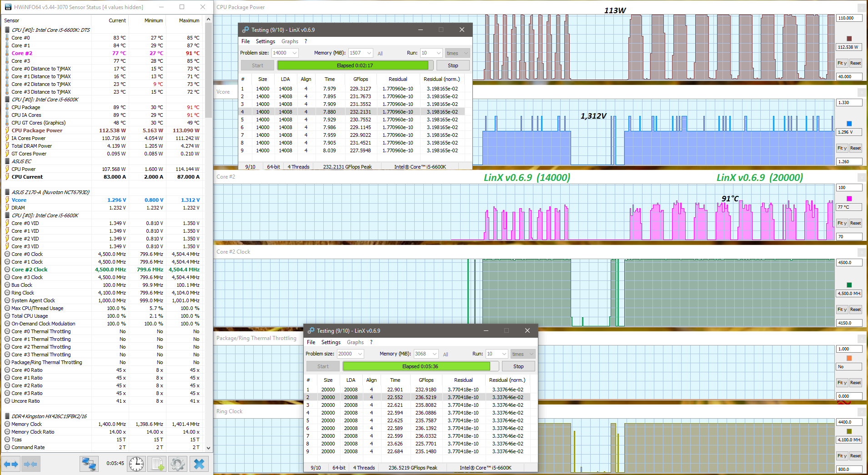Close the Core #2 Clock graph panel
868x475 pixels.
[861, 252]
